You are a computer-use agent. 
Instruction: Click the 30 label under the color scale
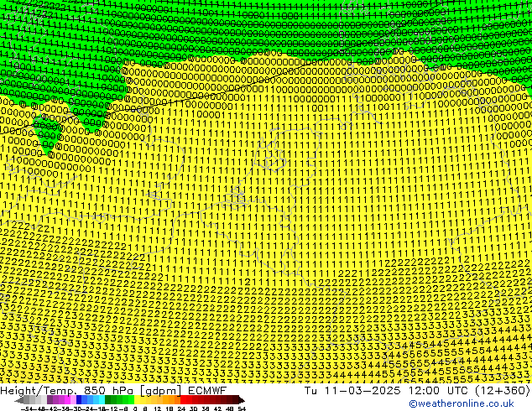click(x=193, y=409)
